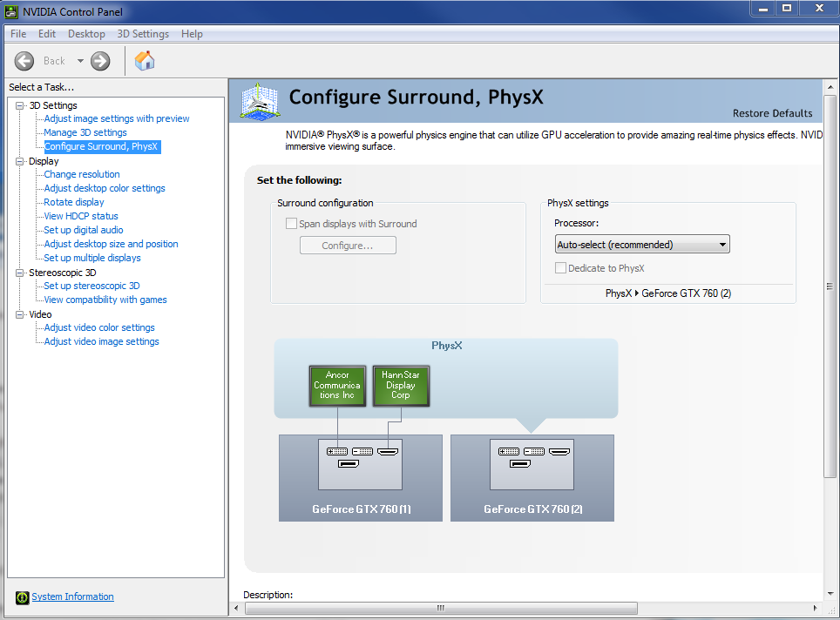Viewport: 840px width, 620px height.
Task: Collapse the 3D Settings tree node
Action: coord(20,105)
